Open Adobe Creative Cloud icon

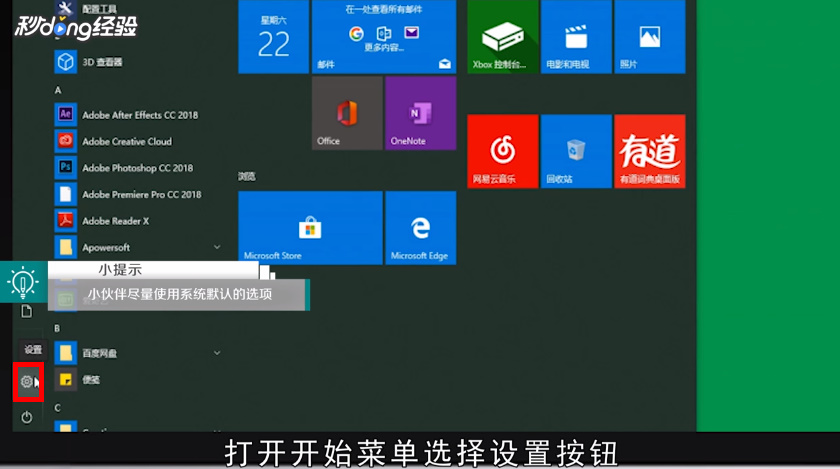coord(65,141)
